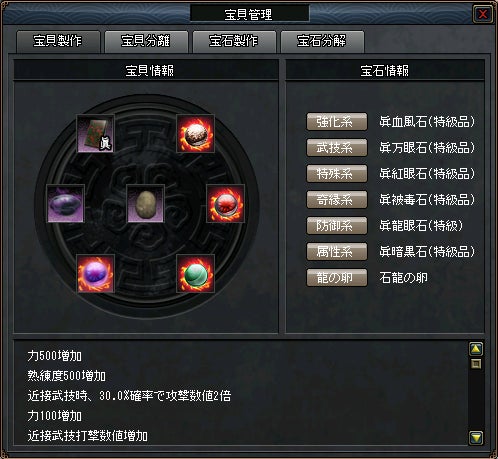Click the scroll-down arrow in description box
This screenshot has width=498, height=459.
476,437
